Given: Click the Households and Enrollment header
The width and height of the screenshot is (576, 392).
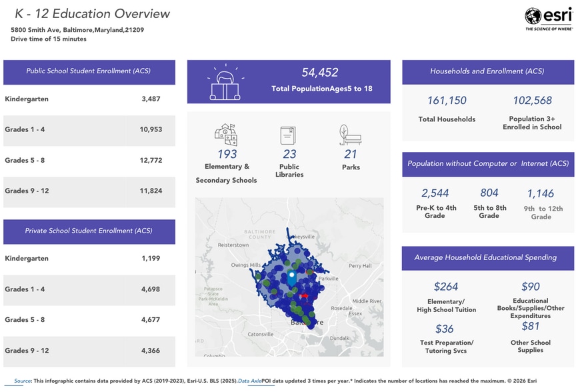Looking at the screenshot, I should pyautogui.click(x=487, y=71).
